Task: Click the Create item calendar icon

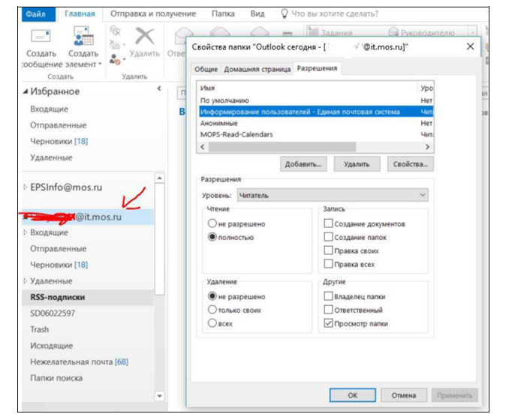Action: tap(83, 37)
